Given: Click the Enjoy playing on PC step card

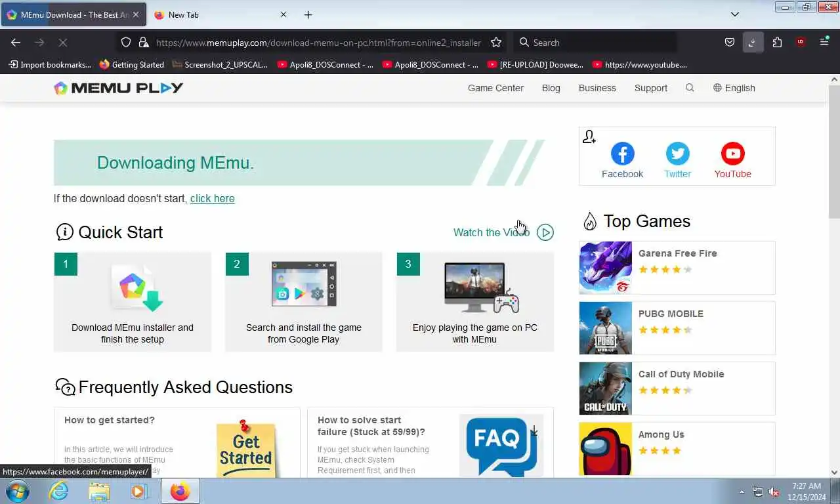Looking at the screenshot, I should coord(475,302).
